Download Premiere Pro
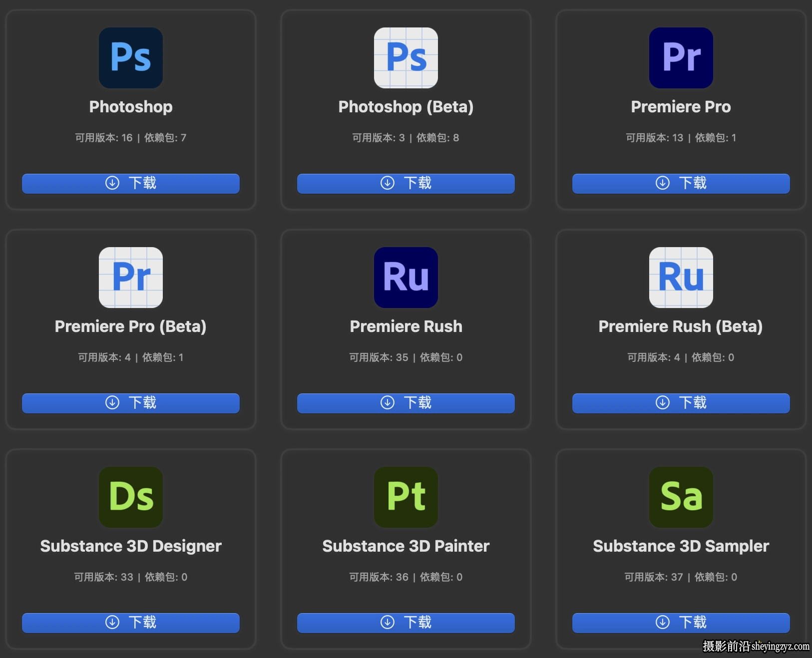 tap(681, 183)
